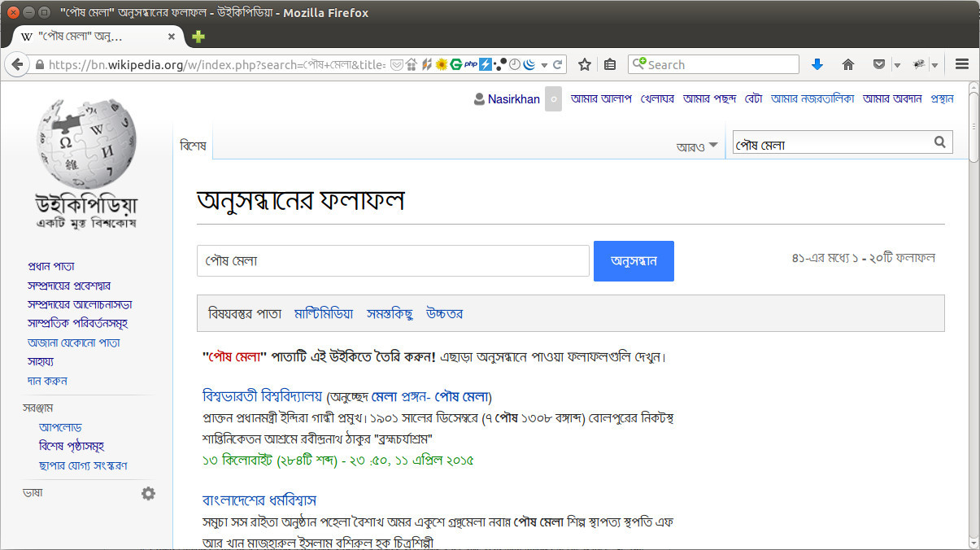Screen dimensions: 980x550
Task: Open the Firefox hamburger menu
Action: 961,63
